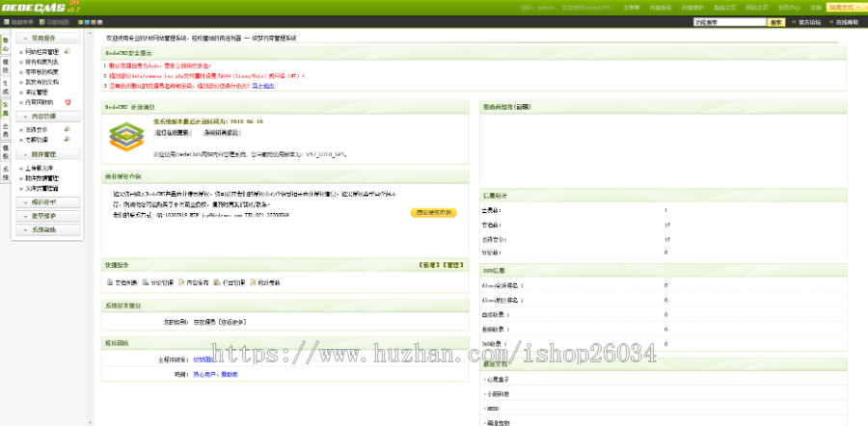Click the sidebar scroll-up arrow
This screenshot has height=426, width=868.
pyautogui.click(x=91, y=35)
